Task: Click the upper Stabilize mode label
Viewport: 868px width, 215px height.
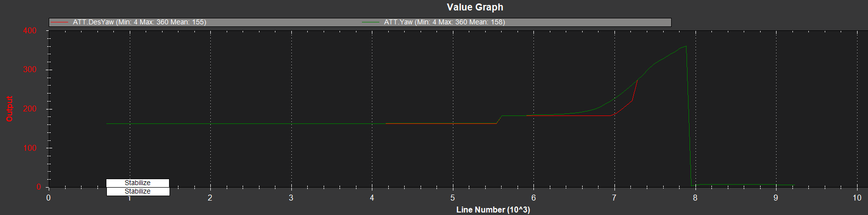Action: pos(138,183)
